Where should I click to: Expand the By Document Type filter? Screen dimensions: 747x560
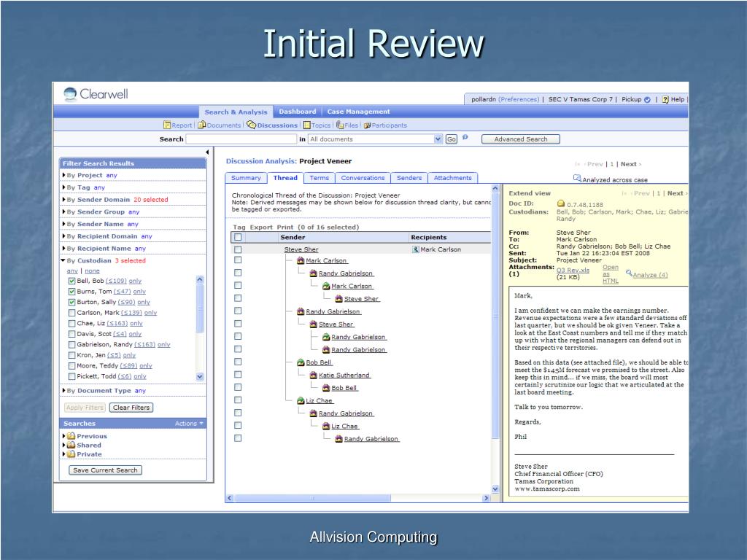coord(64,391)
